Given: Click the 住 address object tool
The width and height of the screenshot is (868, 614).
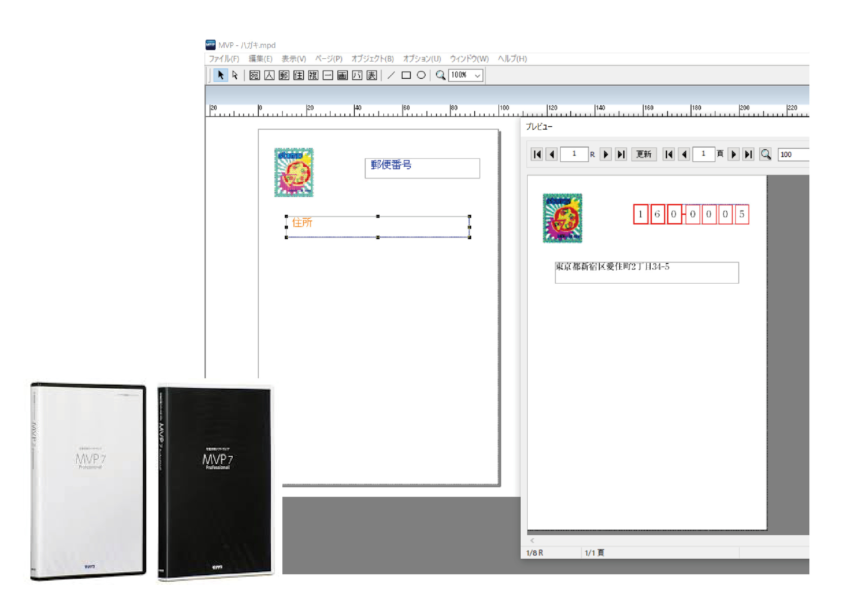Looking at the screenshot, I should (x=299, y=75).
